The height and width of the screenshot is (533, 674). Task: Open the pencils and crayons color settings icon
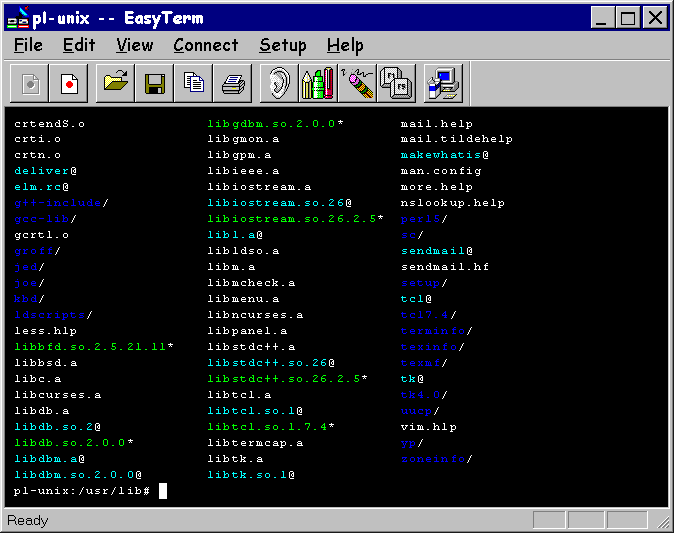[x=318, y=84]
